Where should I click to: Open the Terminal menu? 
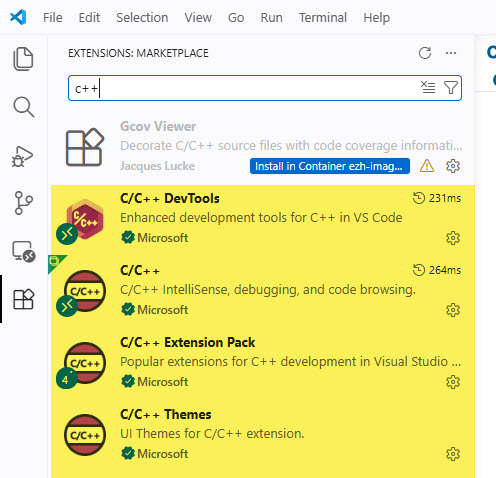click(323, 17)
